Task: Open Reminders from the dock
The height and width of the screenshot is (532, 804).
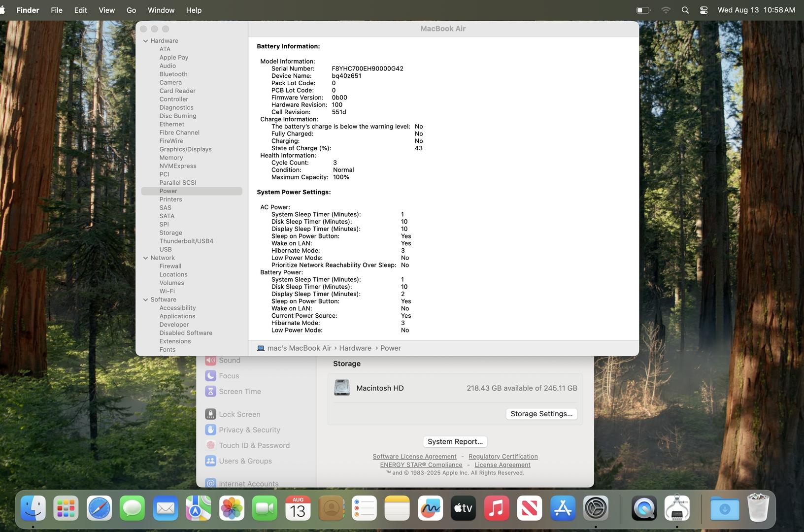Action: tap(364, 508)
